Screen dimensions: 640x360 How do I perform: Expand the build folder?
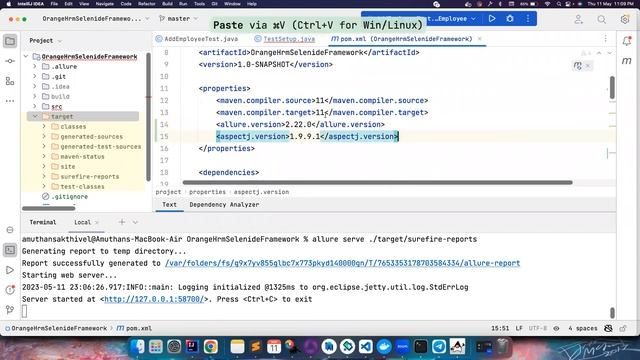pos(35,96)
